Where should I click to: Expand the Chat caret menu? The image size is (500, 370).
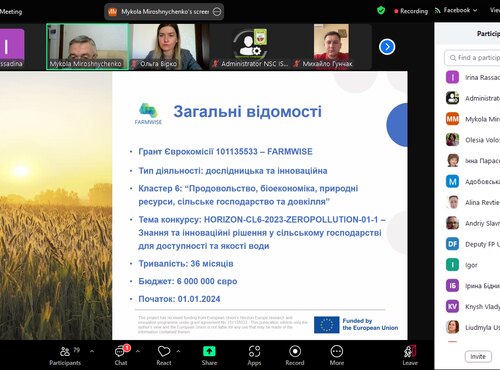click(x=138, y=351)
